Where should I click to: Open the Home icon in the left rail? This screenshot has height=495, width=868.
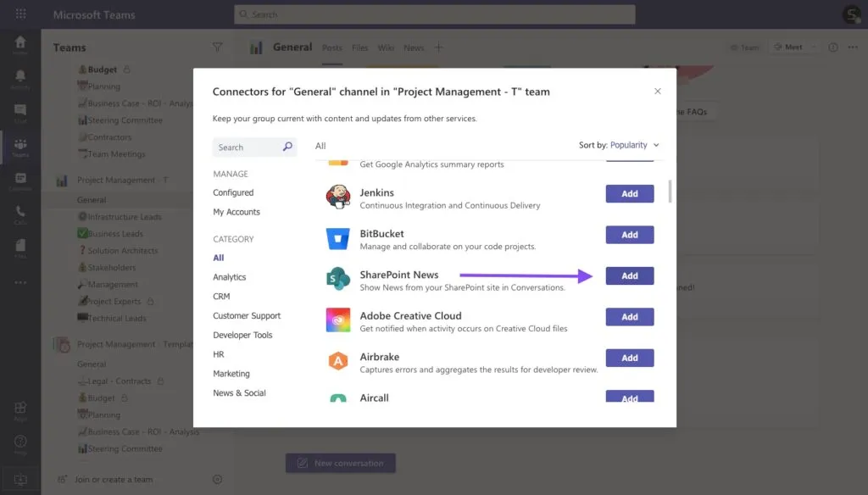click(20, 44)
